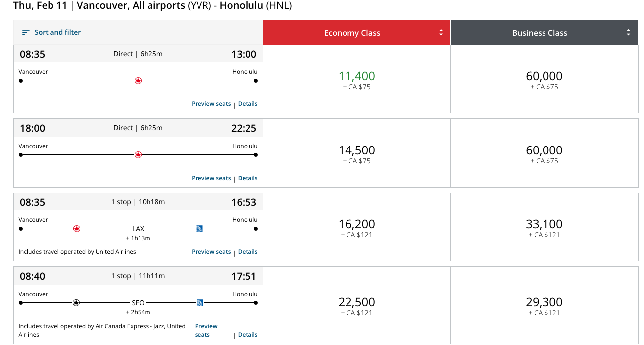Open Details for the SFO connection flight
Image resolution: width=644 pixels, height=345 pixels.
(x=248, y=334)
